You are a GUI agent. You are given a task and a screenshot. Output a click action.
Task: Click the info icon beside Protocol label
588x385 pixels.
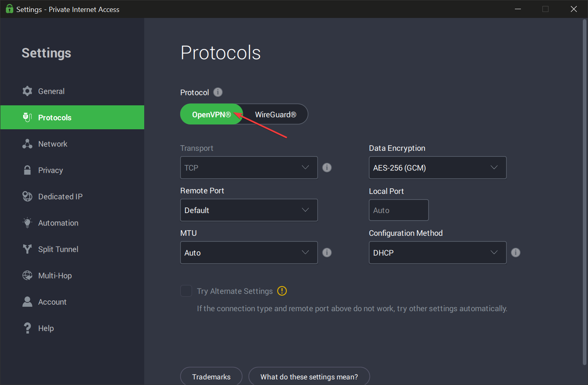(x=218, y=92)
